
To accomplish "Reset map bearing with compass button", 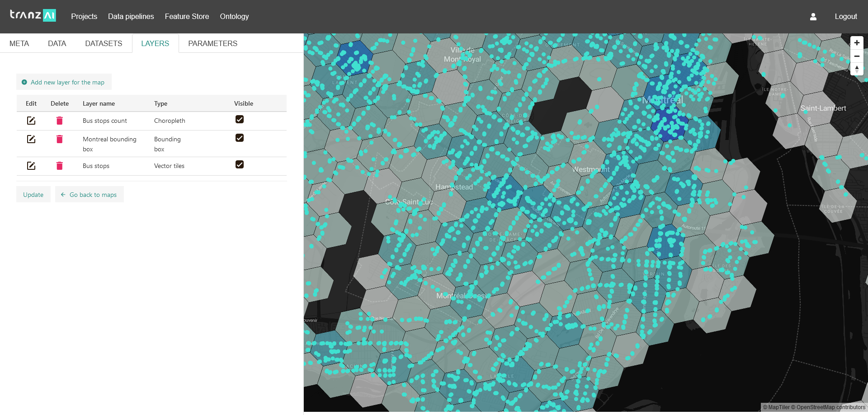I will (x=857, y=69).
